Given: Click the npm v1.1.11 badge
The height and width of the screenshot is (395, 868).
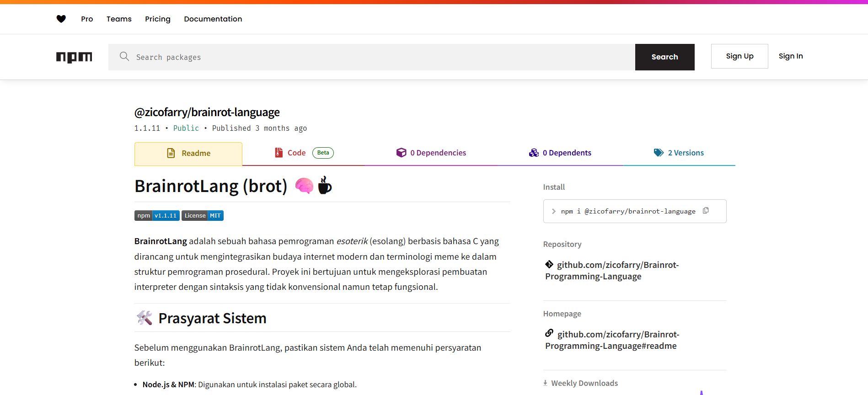Looking at the screenshot, I should [x=157, y=216].
